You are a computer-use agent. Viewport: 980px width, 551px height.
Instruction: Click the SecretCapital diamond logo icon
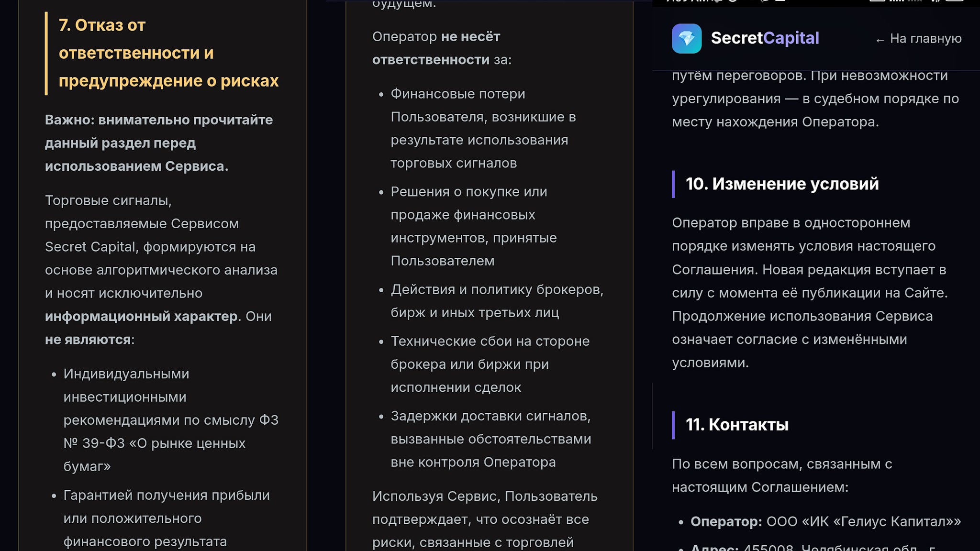686,38
